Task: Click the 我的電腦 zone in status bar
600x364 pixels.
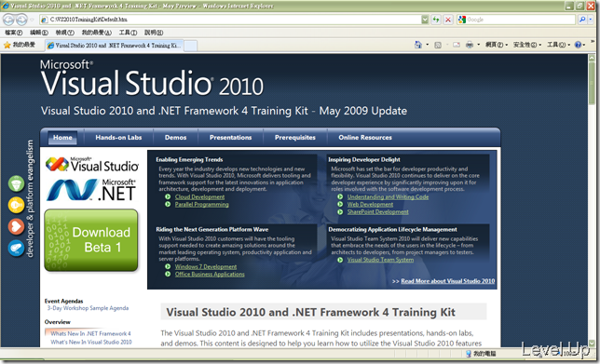Action: tap(481, 354)
